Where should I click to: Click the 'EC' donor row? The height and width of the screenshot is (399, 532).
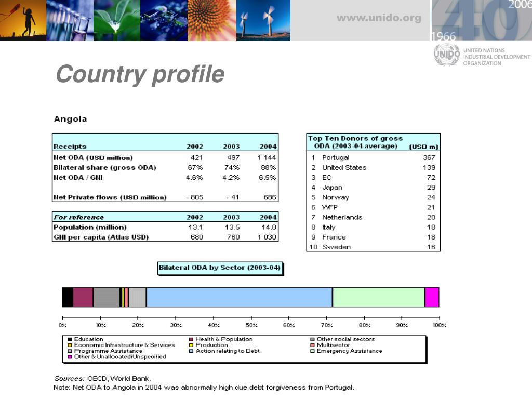pyautogui.click(x=373, y=178)
